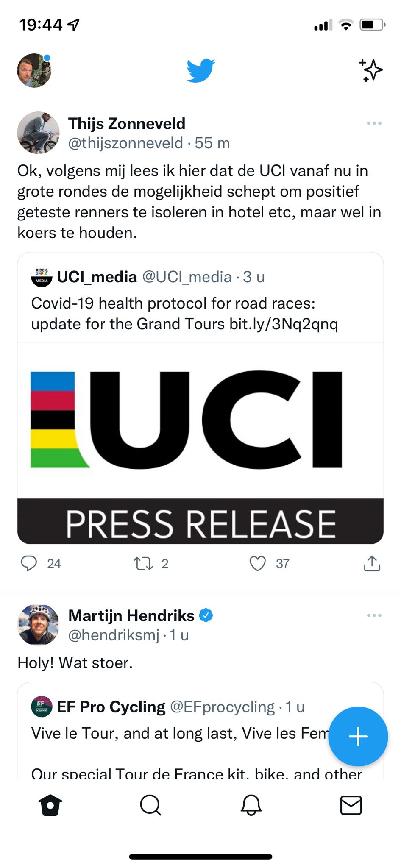View Martijn Hendriks' profile picture

(x=38, y=625)
